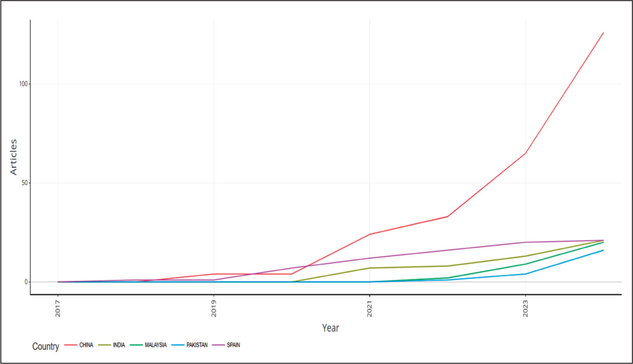Click the olive INDIA legend line swatch

coord(105,345)
